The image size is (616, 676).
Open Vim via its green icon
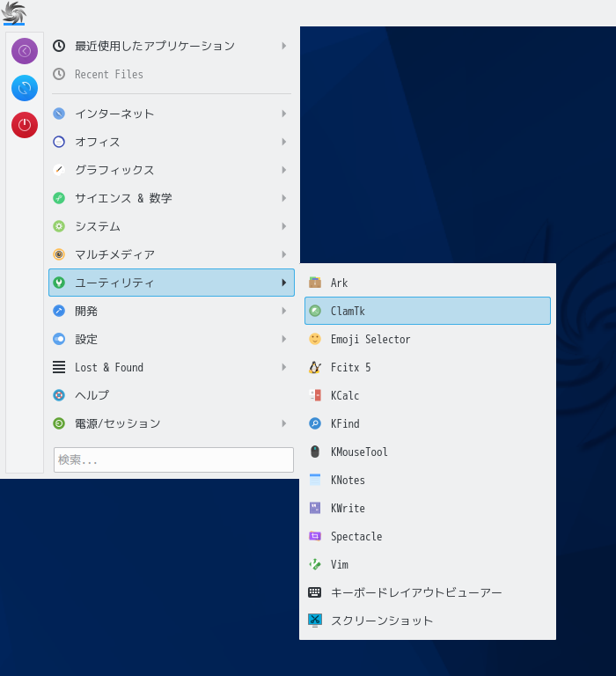pyautogui.click(x=315, y=564)
